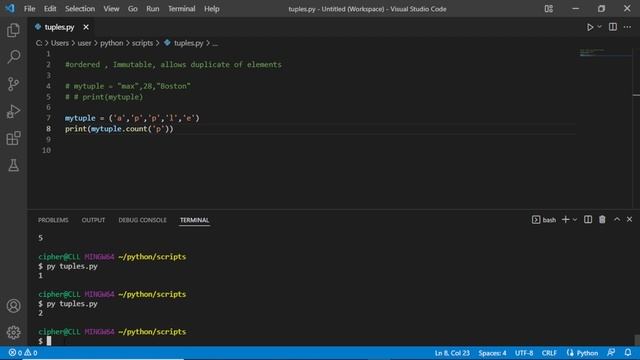640x360 pixels.
Task: Close the bottom panel
Action: pos(629,220)
